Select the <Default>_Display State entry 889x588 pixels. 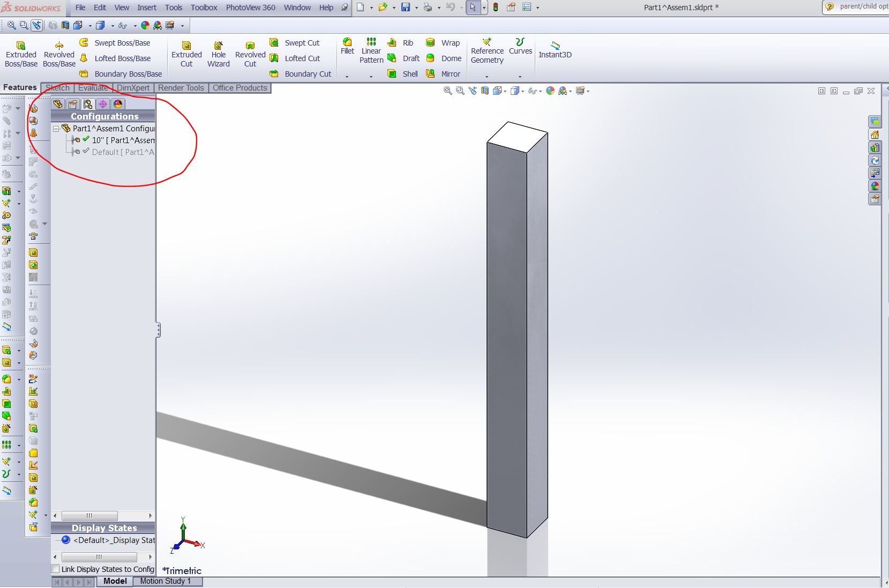point(109,540)
